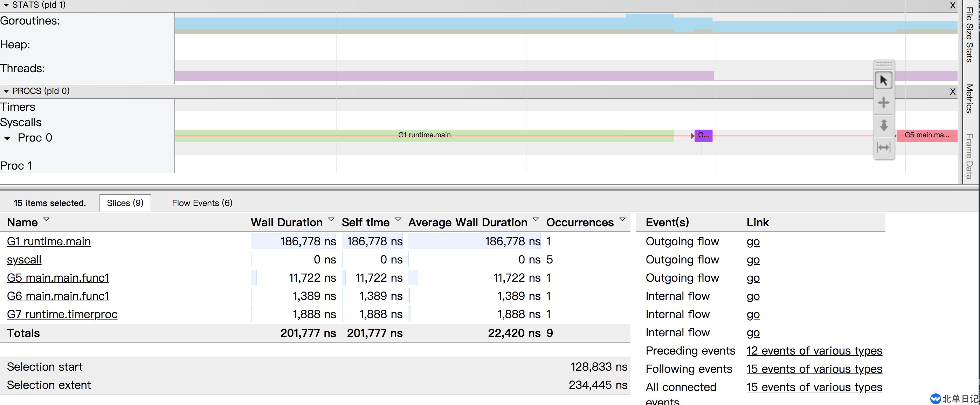Click the 22,420 ns average total
This screenshot has height=405, width=980.
514,333
